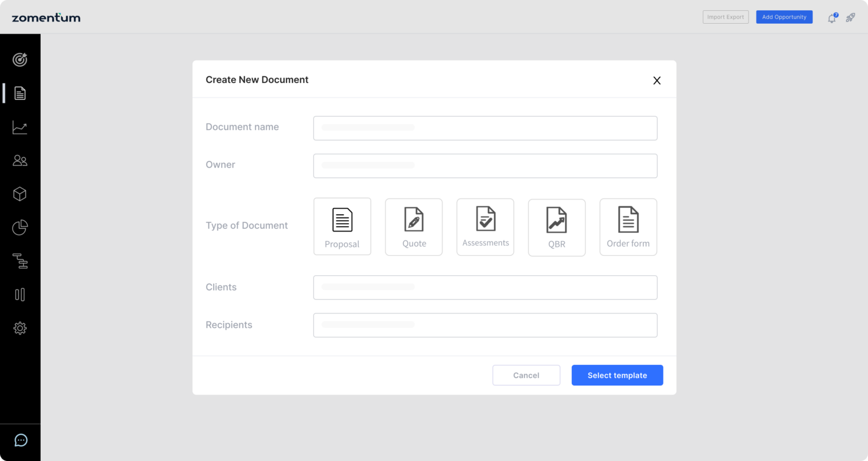Screen dimensions: 868x461
Task: Click the Cancel button
Action: [526, 375]
